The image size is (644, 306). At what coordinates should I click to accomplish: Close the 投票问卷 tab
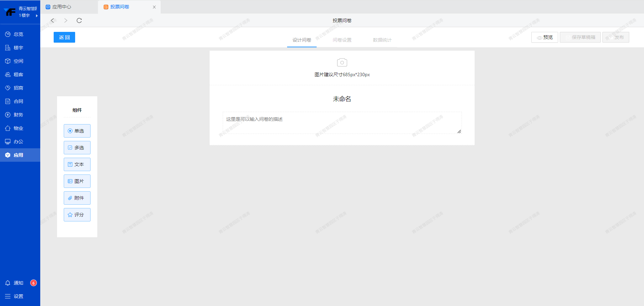pyautogui.click(x=154, y=7)
